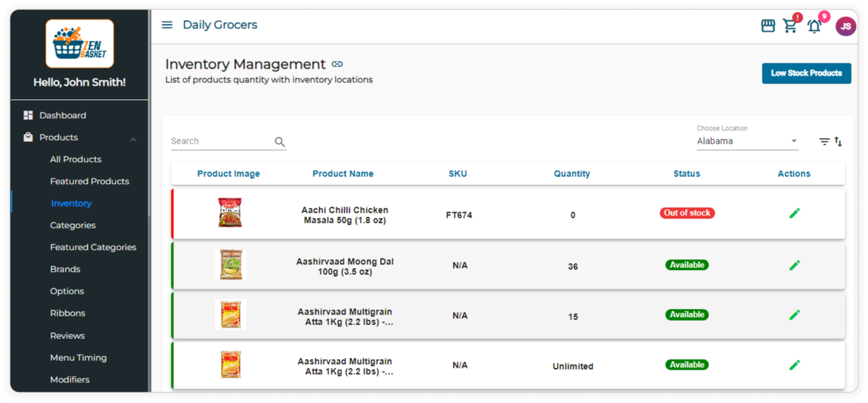Open the Choose Location dropdown

click(x=747, y=141)
